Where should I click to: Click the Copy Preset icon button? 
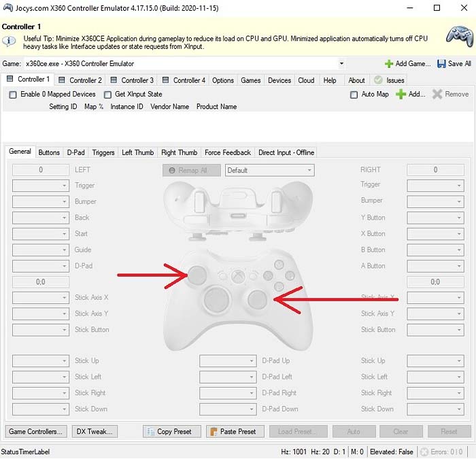172,431
